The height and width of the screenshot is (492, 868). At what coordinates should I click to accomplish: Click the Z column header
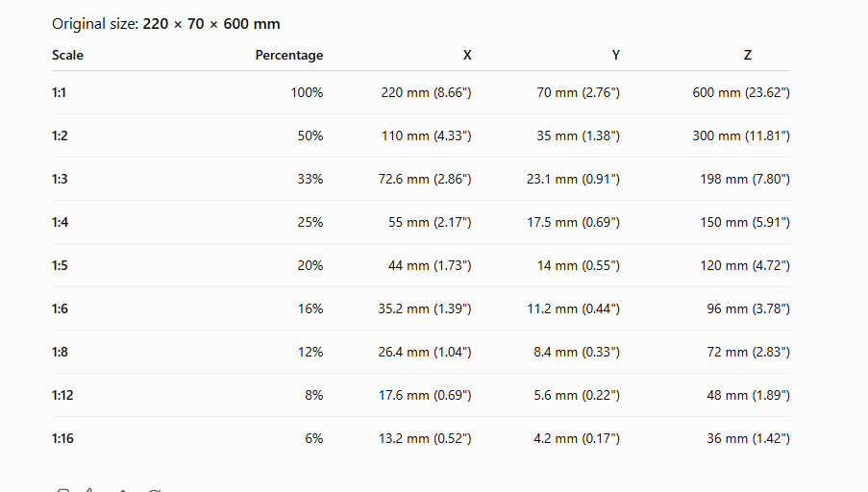[x=747, y=56]
